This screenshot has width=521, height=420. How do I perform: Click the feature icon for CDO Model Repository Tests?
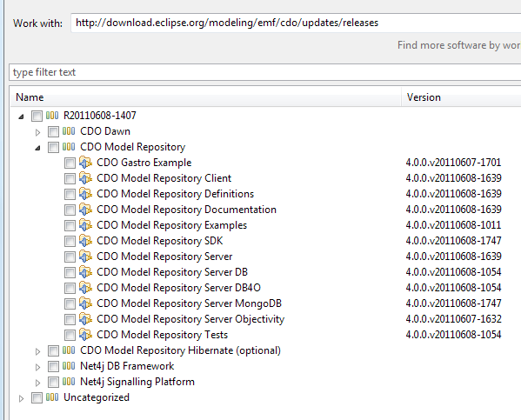tap(85, 335)
